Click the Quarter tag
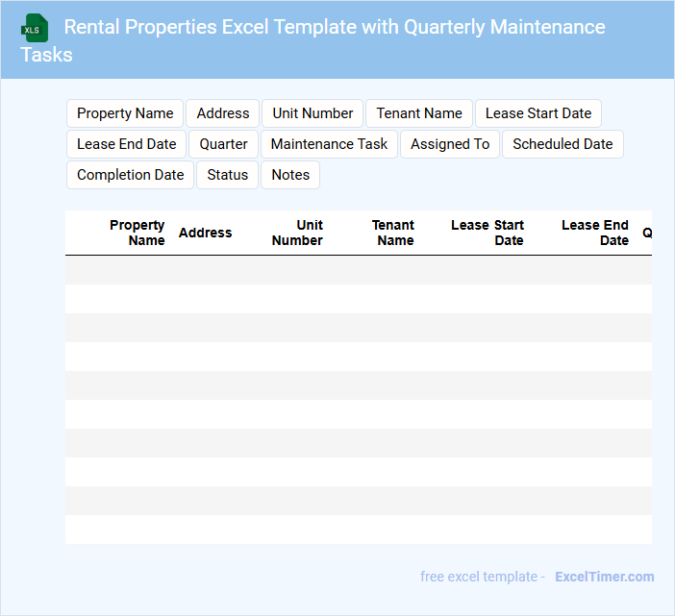Screen dimensions: 675x616 pos(224,144)
